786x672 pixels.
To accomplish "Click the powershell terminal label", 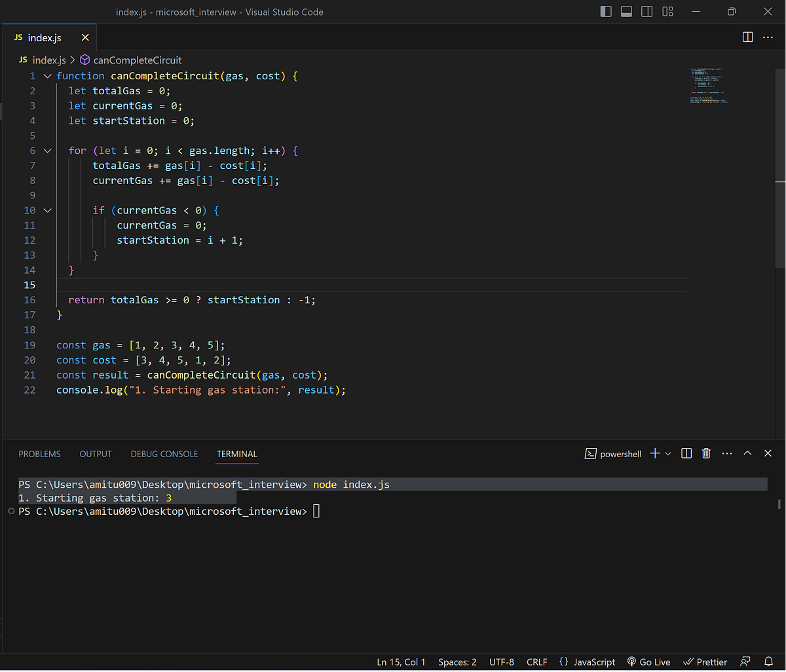I will pyautogui.click(x=621, y=454).
